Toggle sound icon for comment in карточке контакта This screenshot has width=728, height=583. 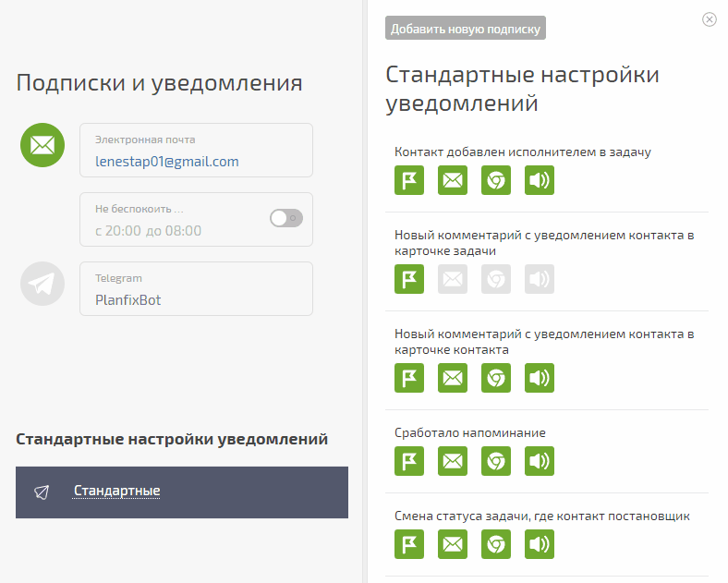[540, 378]
